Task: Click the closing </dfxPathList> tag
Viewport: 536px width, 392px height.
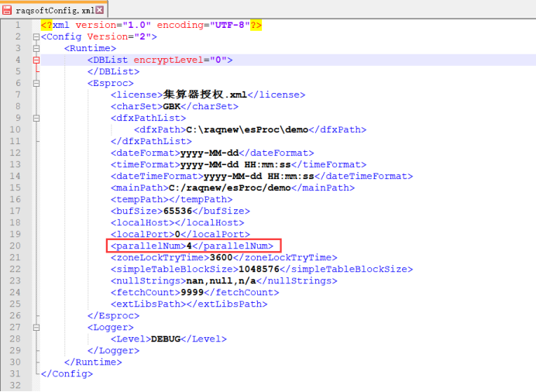Action: [x=151, y=142]
